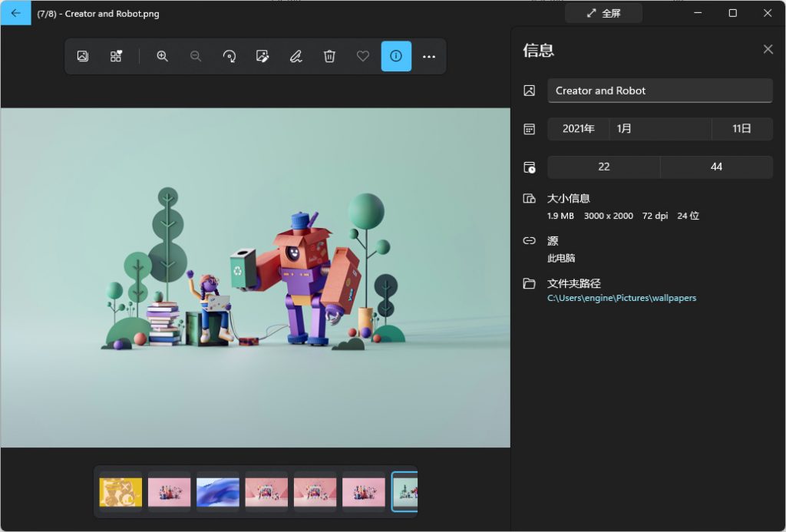Click the picture icon beside file name
Screen dimensions: 786x532
530,91
